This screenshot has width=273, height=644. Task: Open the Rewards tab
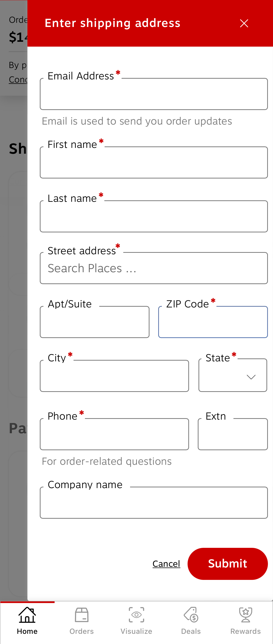click(x=245, y=621)
